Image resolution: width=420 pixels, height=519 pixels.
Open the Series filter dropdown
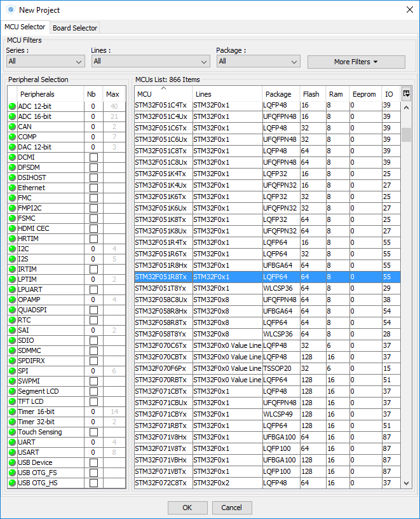point(45,62)
